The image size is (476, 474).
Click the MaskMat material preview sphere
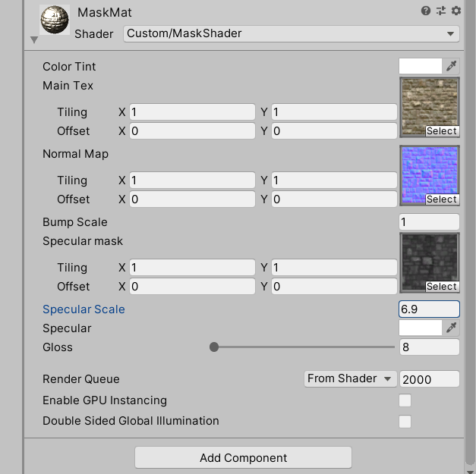[55, 20]
